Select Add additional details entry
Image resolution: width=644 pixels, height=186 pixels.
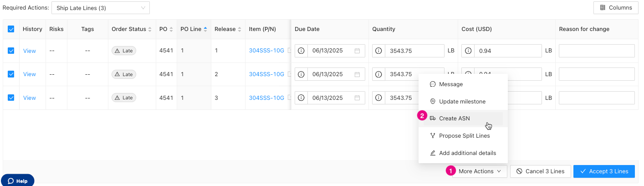(463, 153)
